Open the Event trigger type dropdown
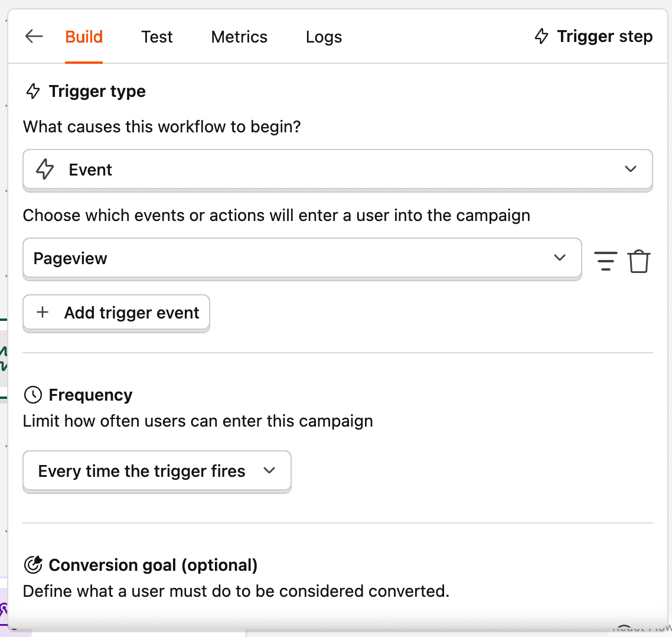 coord(337,170)
